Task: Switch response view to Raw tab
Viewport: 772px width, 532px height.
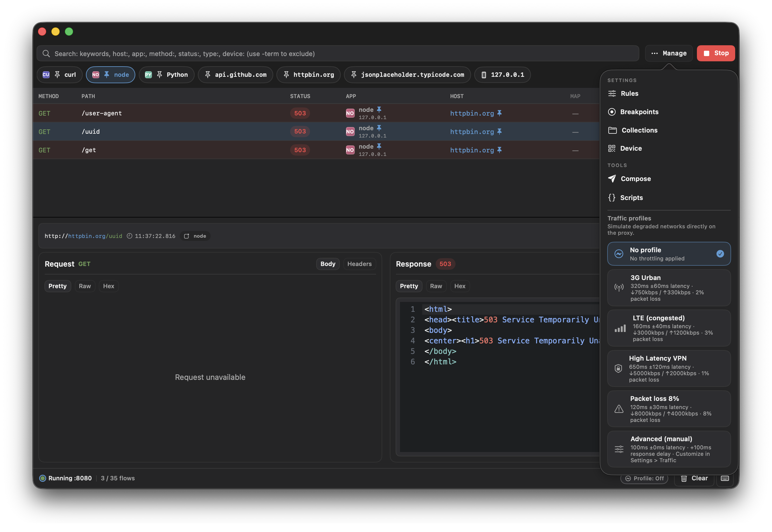Action: click(x=435, y=286)
